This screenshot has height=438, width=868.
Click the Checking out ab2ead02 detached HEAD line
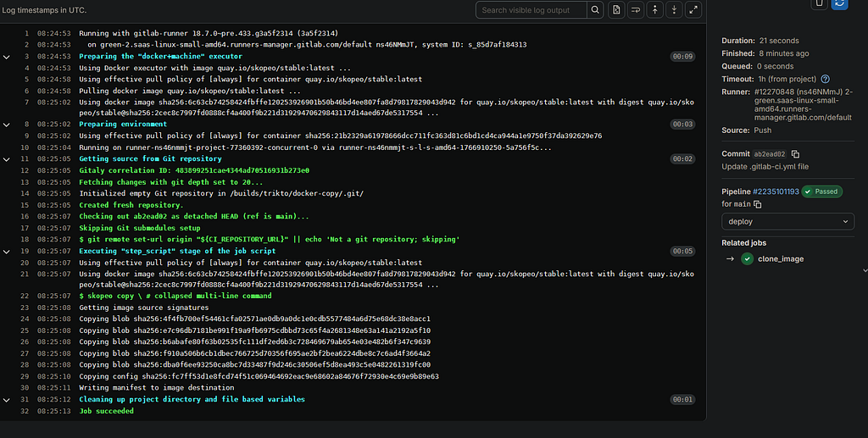(194, 216)
